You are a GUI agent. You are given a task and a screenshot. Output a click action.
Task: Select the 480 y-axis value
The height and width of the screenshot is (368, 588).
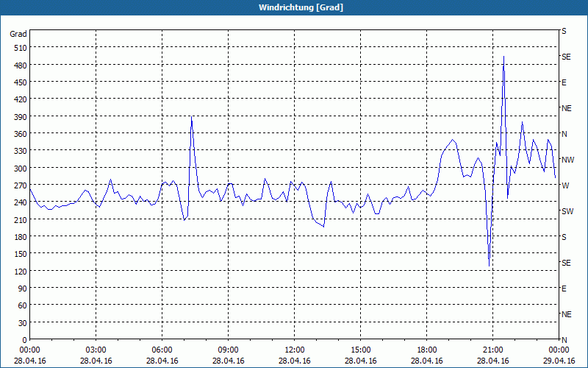pyautogui.click(x=21, y=66)
